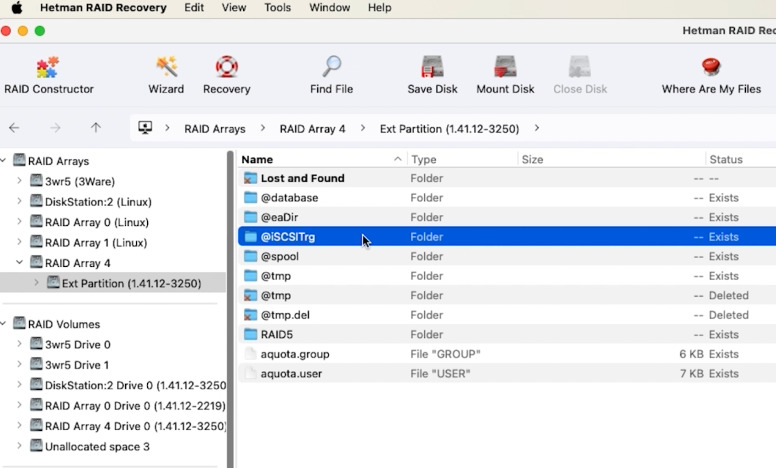Click the 3wr5 (3Ware) disk icon
The height and width of the screenshot is (468, 776).
click(36, 181)
